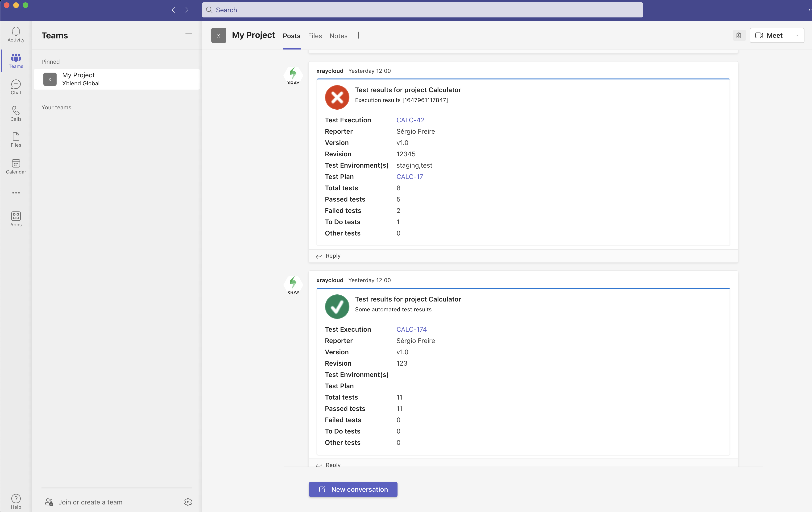
Task: Click in the Search field
Action: pyautogui.click(x=422, y=10)
